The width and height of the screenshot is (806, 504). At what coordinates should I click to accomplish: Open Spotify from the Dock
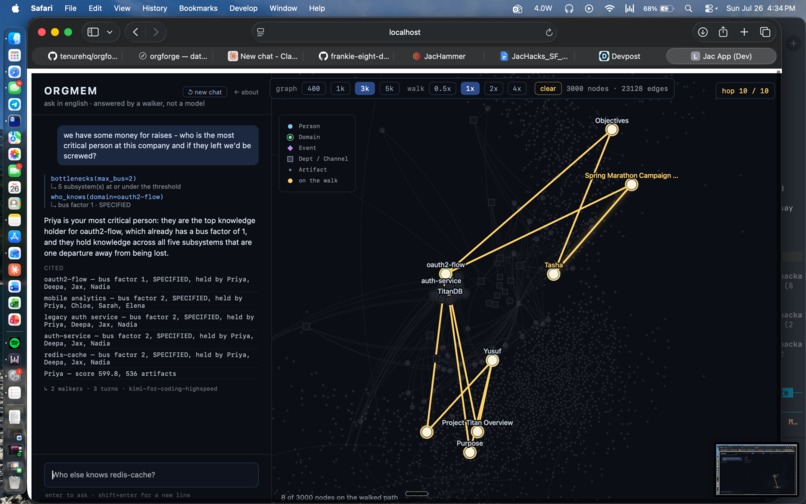(14, 343)
